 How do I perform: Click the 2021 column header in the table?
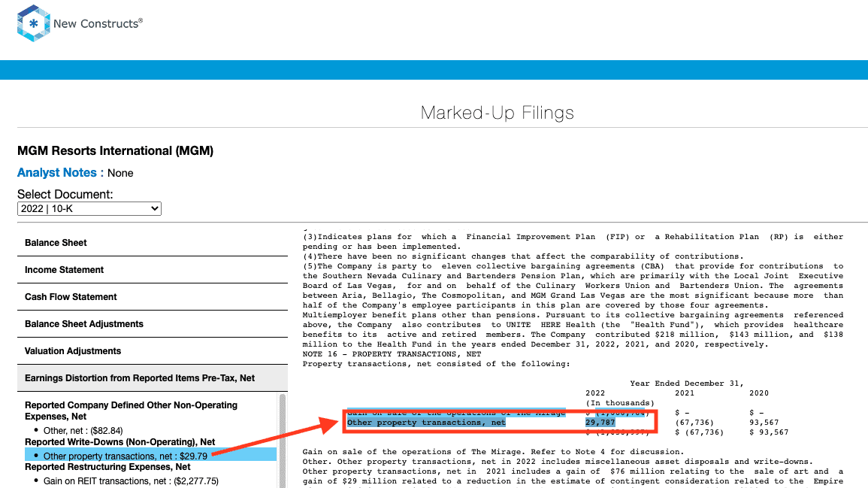[x=684, y=393]
